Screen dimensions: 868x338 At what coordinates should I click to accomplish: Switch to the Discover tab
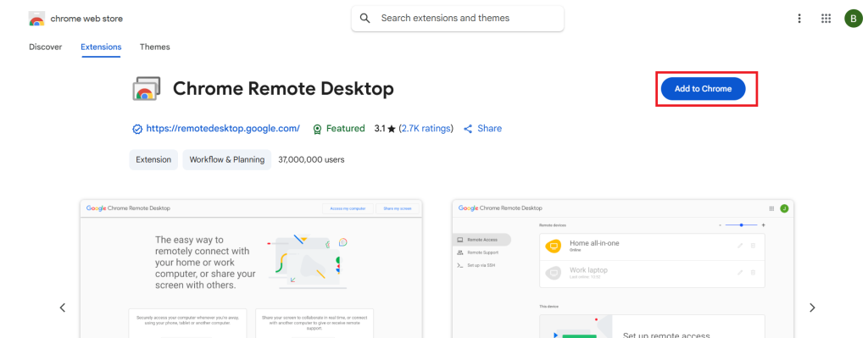[x=46, y=47]
